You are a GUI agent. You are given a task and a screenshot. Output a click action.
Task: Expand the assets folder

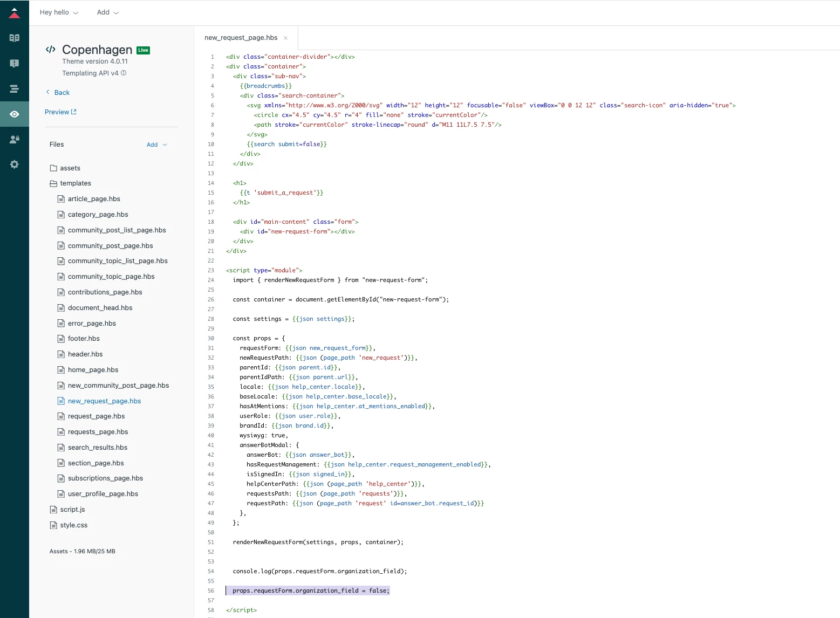coord(65,168)
